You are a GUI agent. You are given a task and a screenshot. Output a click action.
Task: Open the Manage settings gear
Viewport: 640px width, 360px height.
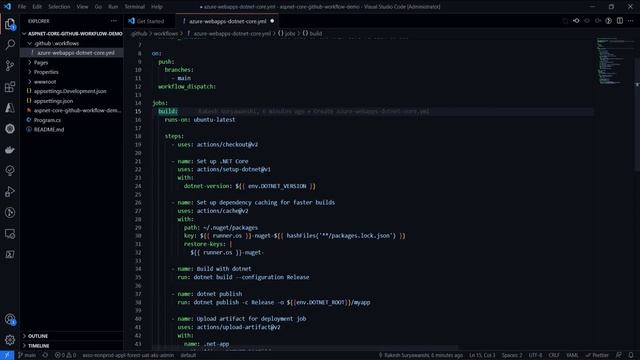point(10,340)
